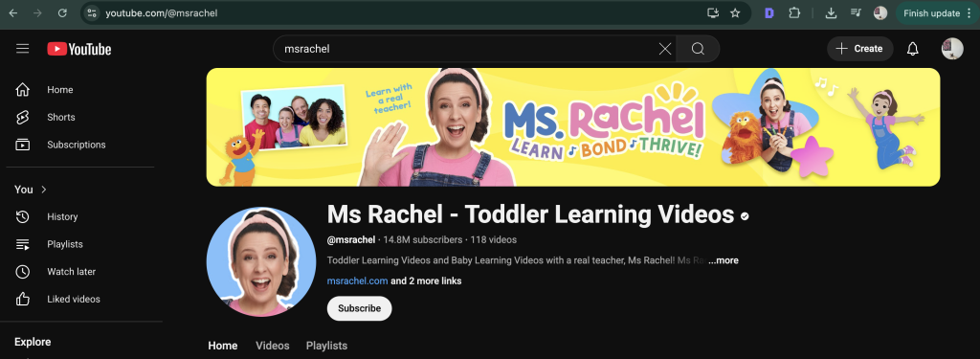This screenshot has width=980, height=359.
Task: Expand the You section chevron
Action: pyautogui.click(x=44, y=190)
